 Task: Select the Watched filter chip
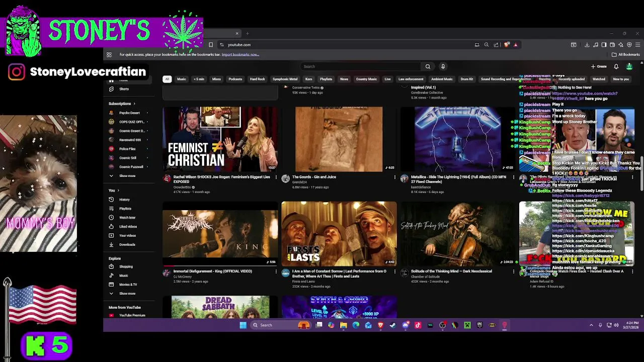(599, 79)
